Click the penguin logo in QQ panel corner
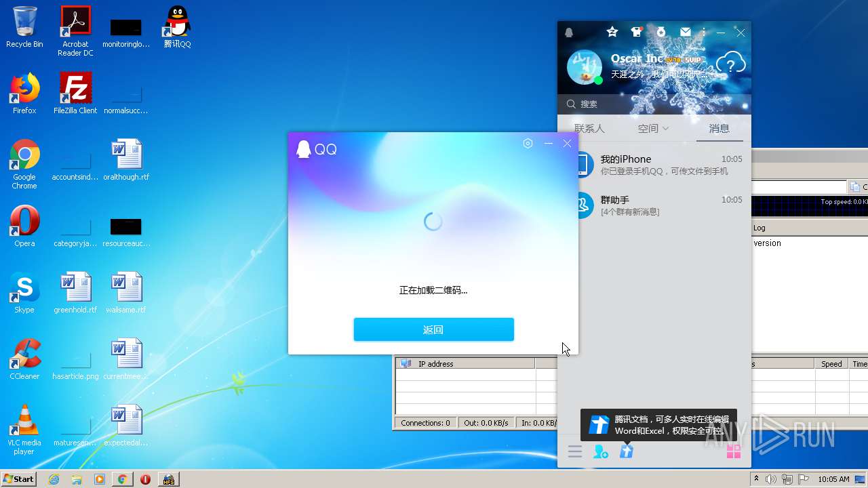Image resolution: width=868 pixels, height=488 pixels. coord(569,33)
